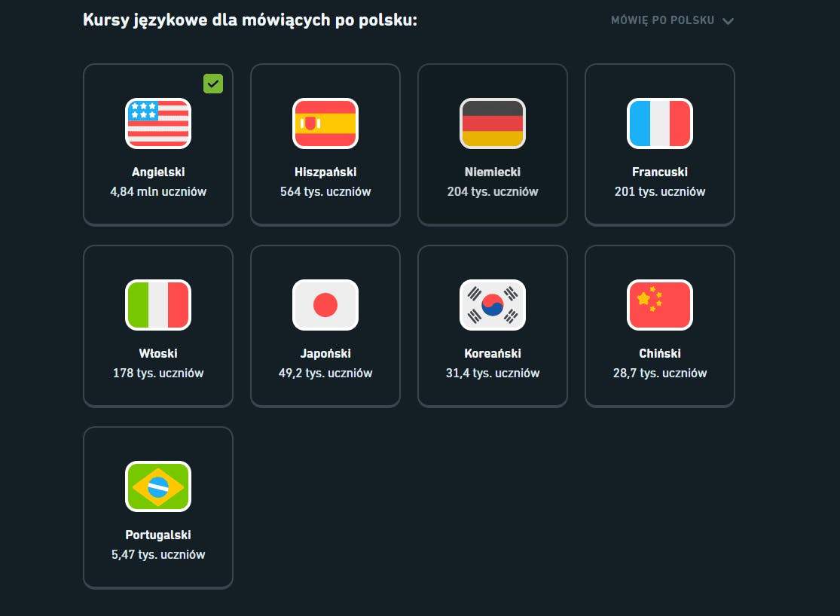The width and height of the screenshot is (840, 616).
Task: Click the French flag icon
Action: (x=660, y=124)
